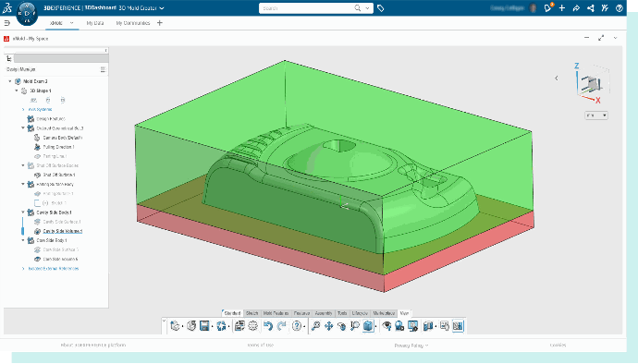Open the search options dropdown arrow
This screenshot has height=364, width=638.
(367, 7)
